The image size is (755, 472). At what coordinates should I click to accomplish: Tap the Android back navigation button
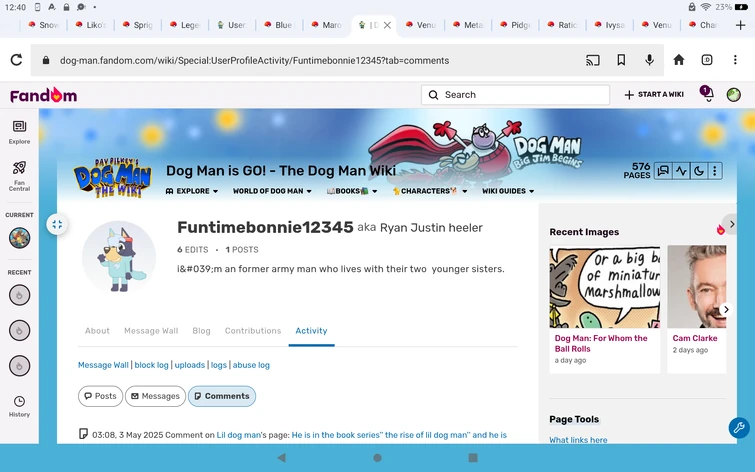pyautogui.click(x=281, y=458)
